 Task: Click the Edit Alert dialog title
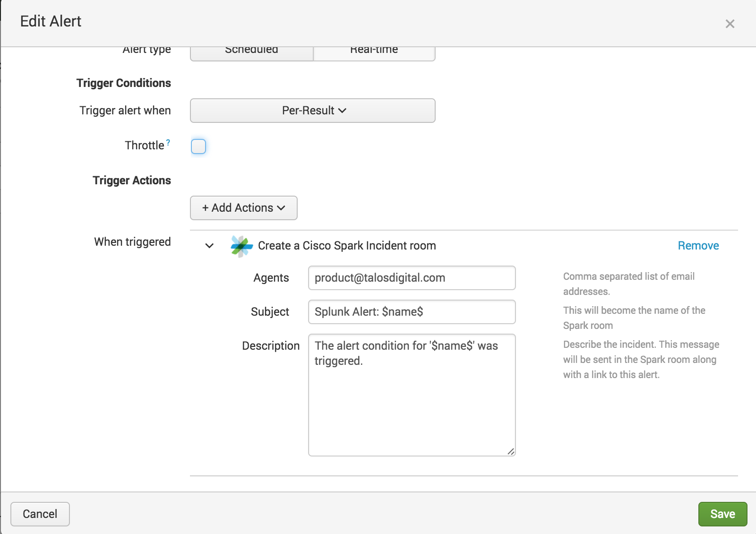coord(51,21)
